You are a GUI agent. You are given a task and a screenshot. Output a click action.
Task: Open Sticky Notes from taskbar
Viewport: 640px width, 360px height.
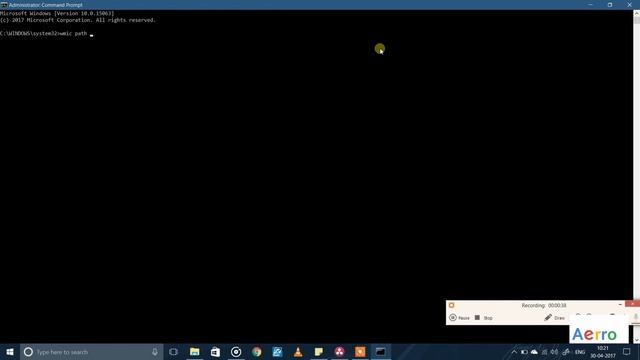click(319, 352)
